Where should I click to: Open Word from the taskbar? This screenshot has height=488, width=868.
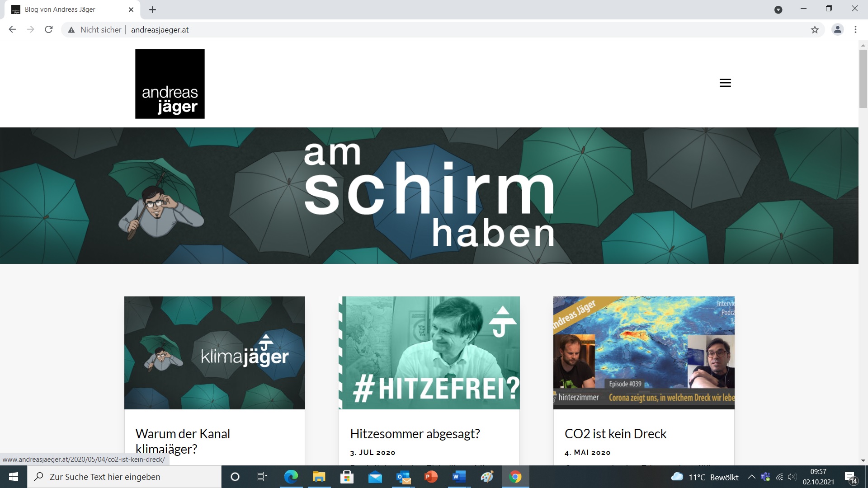[x=458, y=477]
